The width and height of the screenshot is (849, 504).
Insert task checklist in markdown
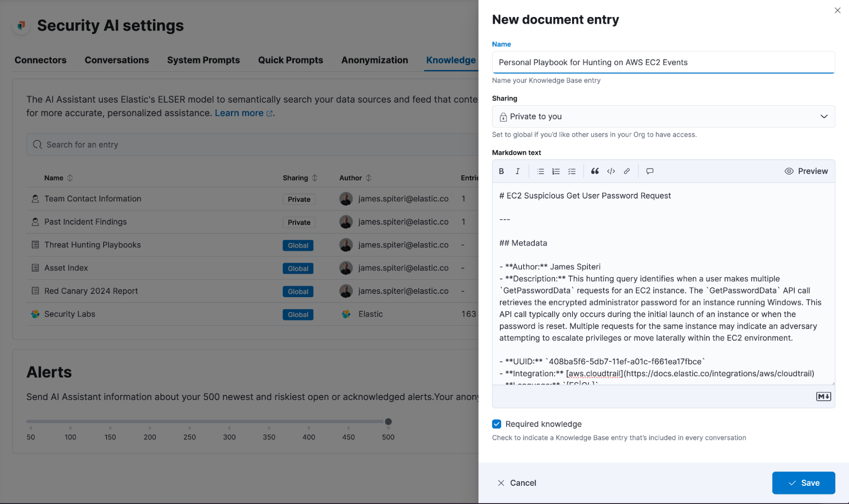[572, 171]
